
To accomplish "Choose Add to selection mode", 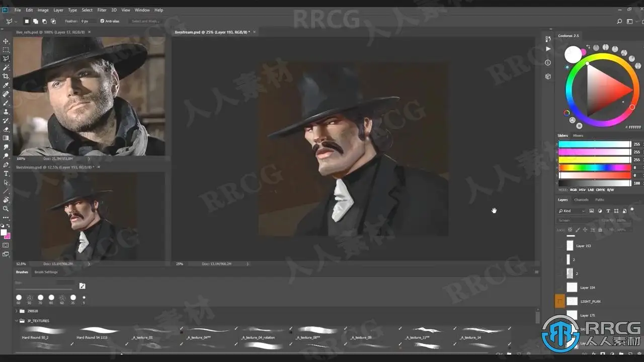I will tap(36, 21).
